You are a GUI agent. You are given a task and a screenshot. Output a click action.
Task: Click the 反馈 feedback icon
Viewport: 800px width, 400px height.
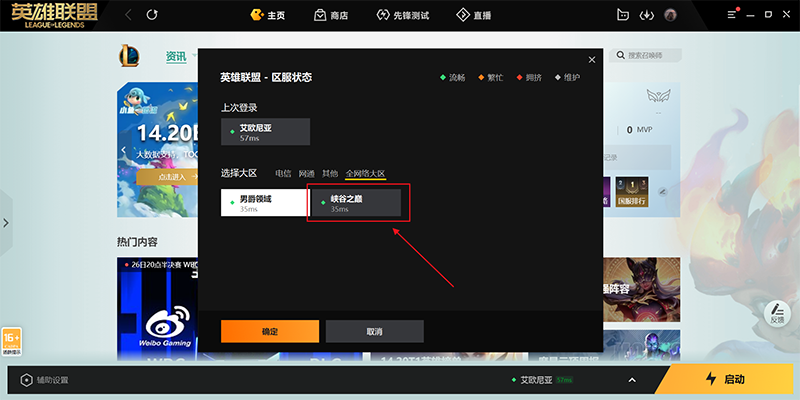tap(777, 314)
